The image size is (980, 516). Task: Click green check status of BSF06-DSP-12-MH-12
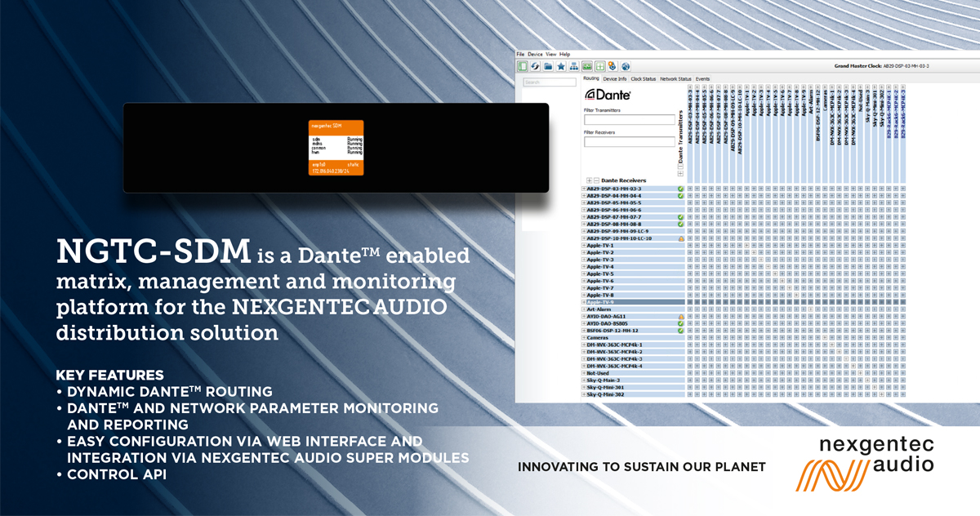click(680, 331)
